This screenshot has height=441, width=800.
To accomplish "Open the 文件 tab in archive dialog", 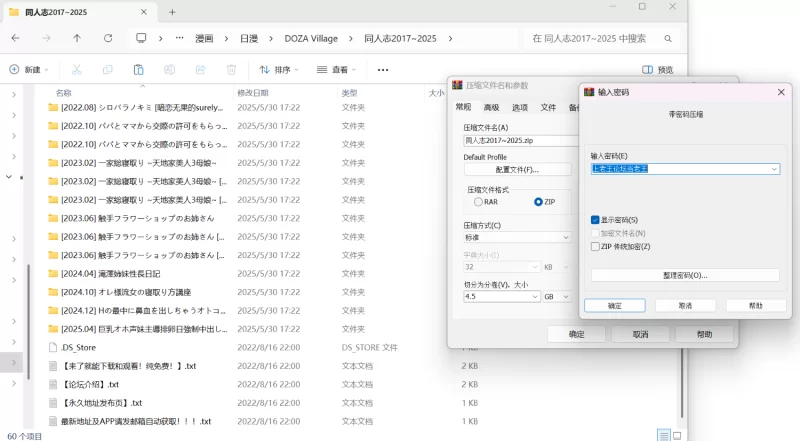I will point(548,107).
